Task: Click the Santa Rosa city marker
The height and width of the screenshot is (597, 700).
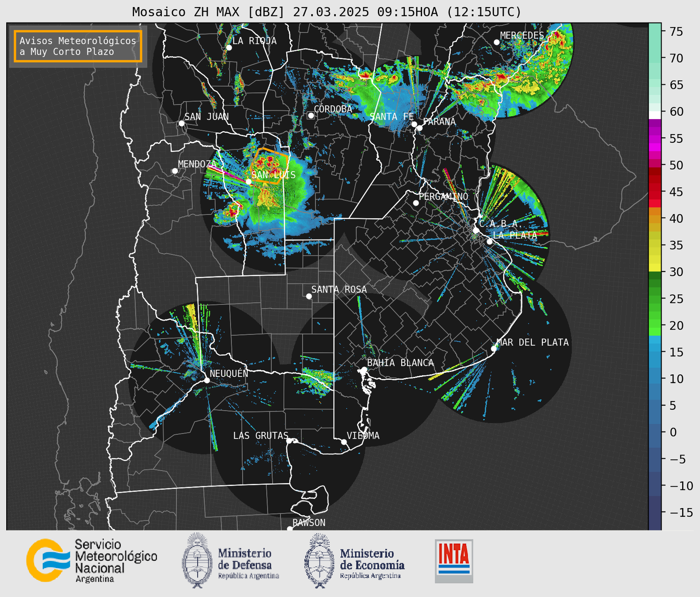Action: (x=309, y=296)
